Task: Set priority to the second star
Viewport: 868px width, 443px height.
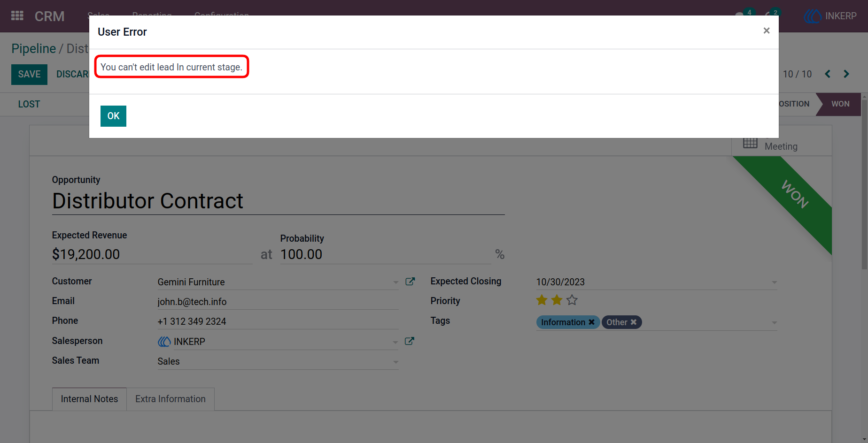Action: coord(557,300)
